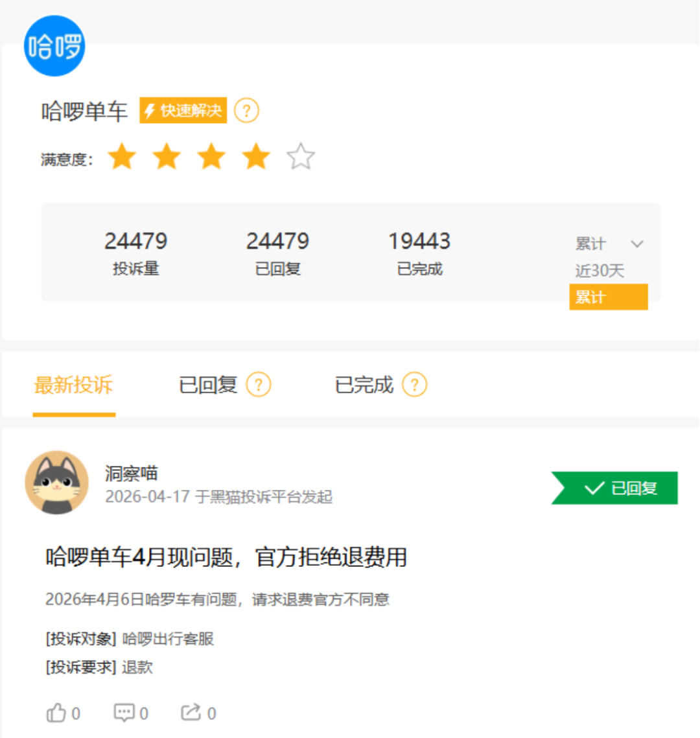
Task: Click the help icon beside 已回复 tab
Action: (x=258, y=385)
